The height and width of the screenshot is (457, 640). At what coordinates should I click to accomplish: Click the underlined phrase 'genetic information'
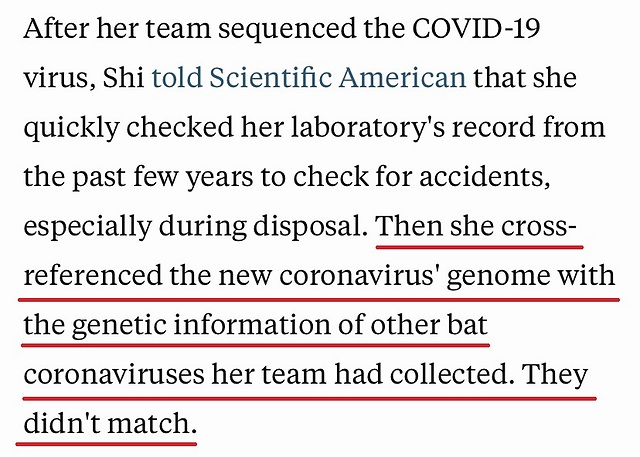pos(201,326)
